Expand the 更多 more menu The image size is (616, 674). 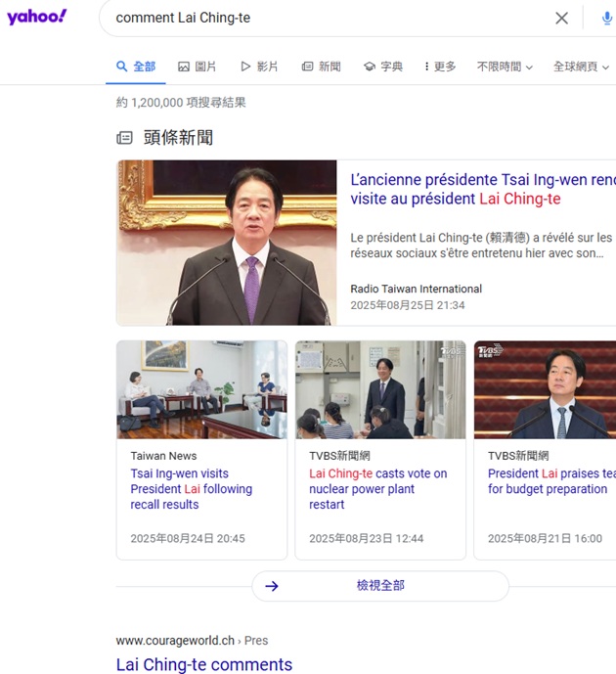point(440,67)
